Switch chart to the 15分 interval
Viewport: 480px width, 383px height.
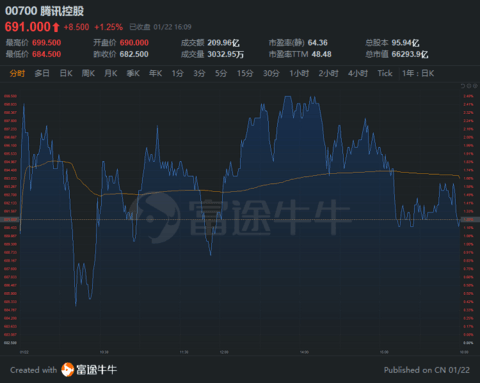tap(245, 73)
